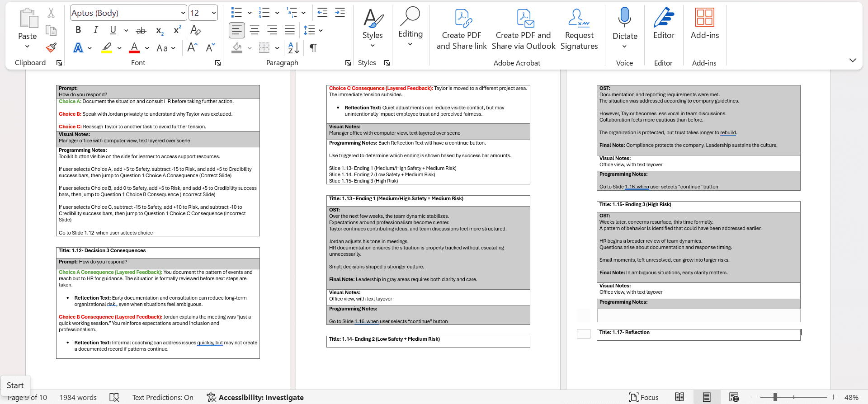Switch to Read Mode view
Viewport: 868px width, 404px height.
[679, 397]
